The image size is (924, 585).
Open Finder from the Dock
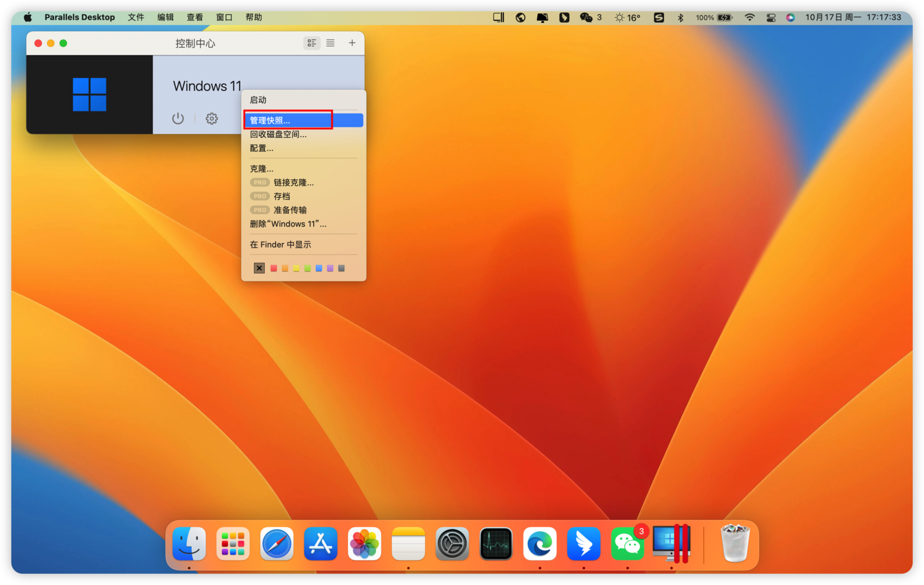tap(189, 544)
